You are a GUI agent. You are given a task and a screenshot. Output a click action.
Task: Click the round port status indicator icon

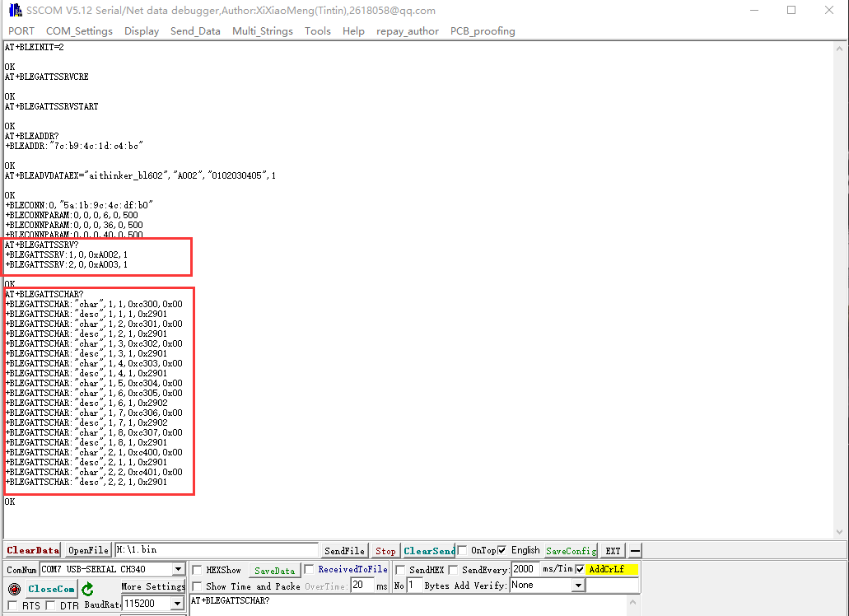coord(13,587)
